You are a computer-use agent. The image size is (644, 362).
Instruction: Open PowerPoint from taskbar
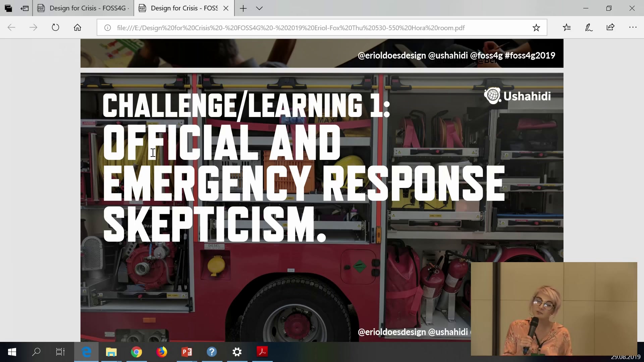click(187, 352)
